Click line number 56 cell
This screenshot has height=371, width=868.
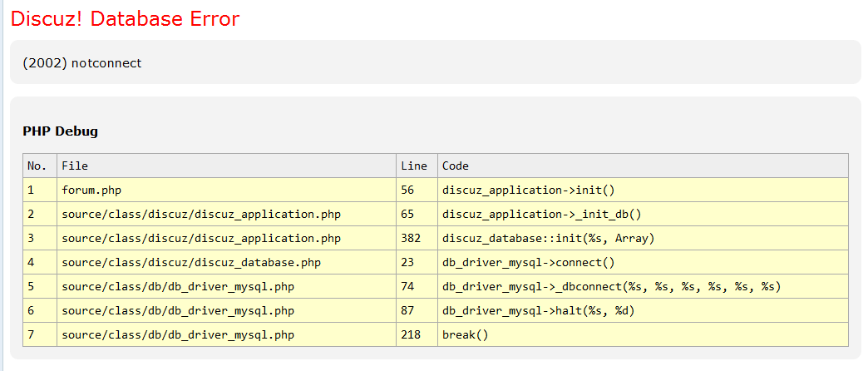click(417, 190)
